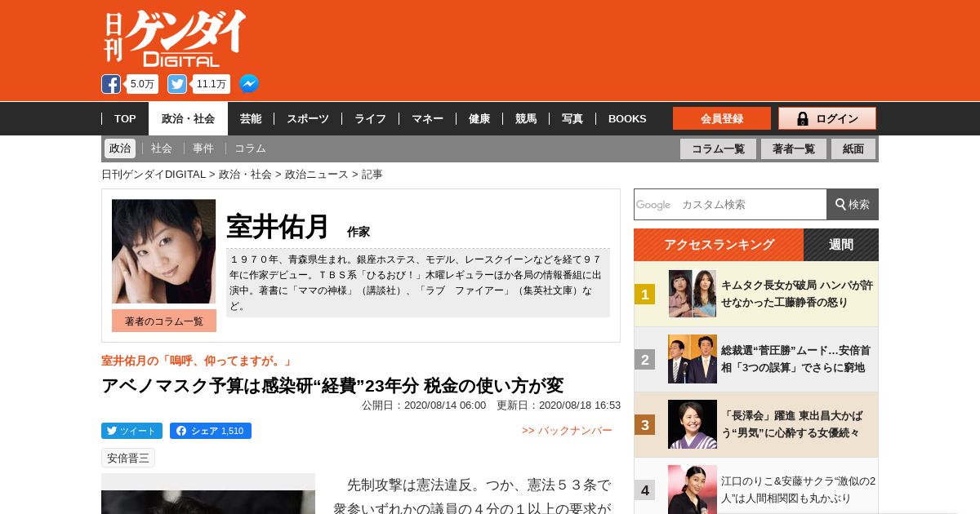Open rank 4 thumbnail 江口のりこ article

(693, 490)
